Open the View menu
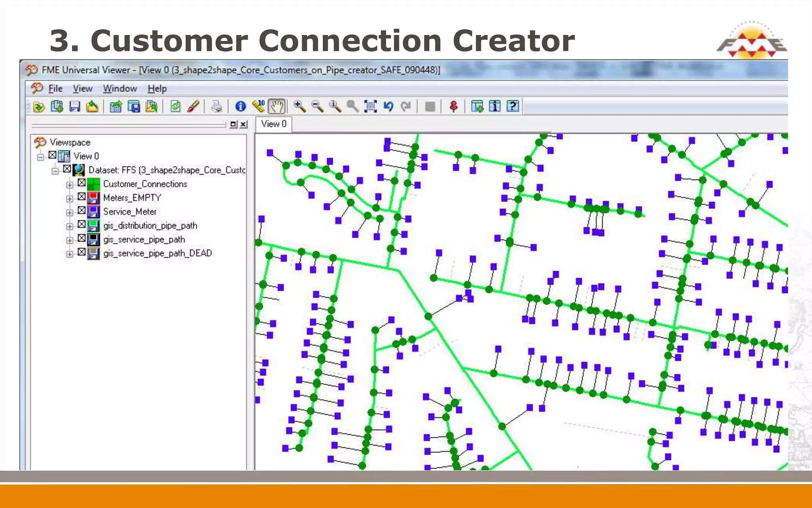 82,89
